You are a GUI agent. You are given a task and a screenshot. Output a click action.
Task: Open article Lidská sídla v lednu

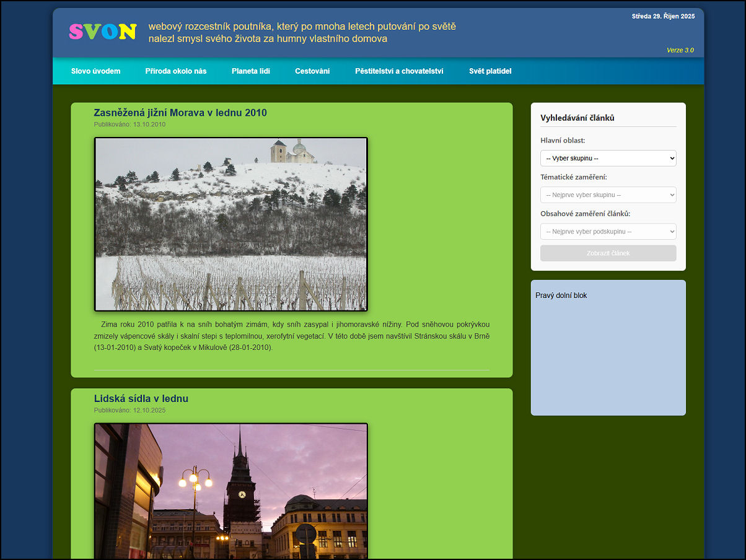[x=141, y=399]
